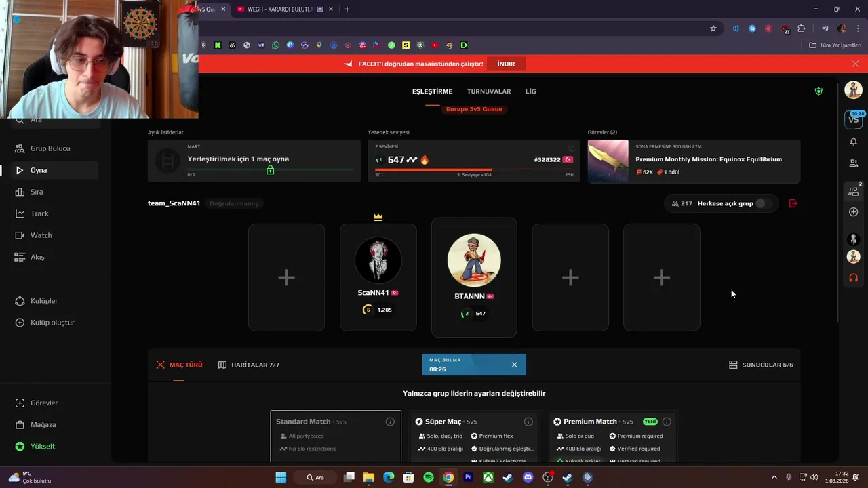Open the Aylık ladderlar placement card
Screen dimensions: 868x488
[x=254, y=161]
